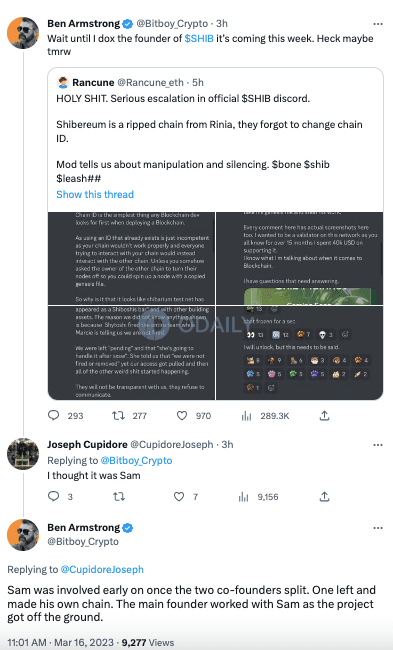Open top-left Discord screenshot in quoted tweet
The image size is (393, 650).
[131, 258]
